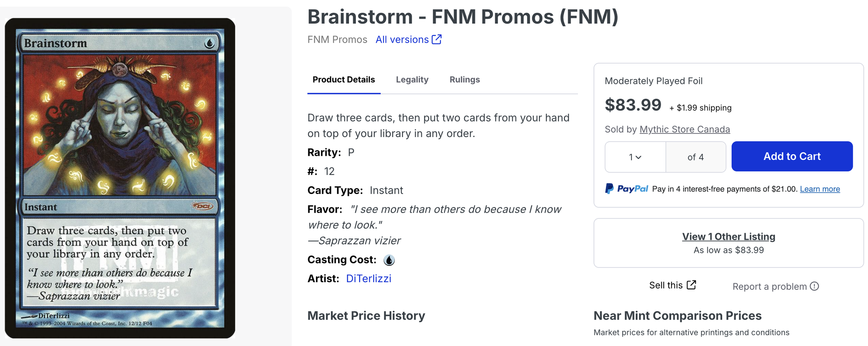Switch to the Legality tab

pos(412,79)
